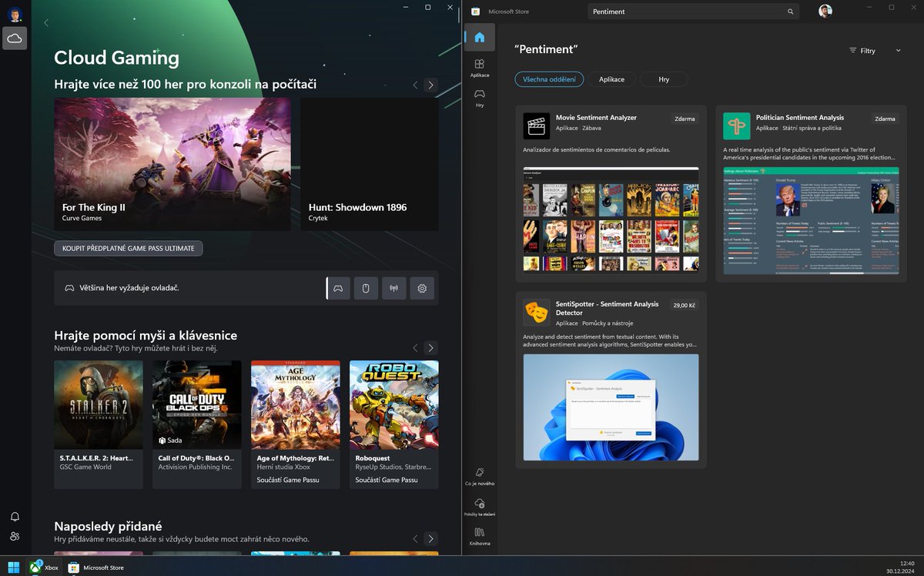This screenshot has height=576, width=924.
Task: Open Co je nového in Store sidebar
Action: tap(479, 476)
